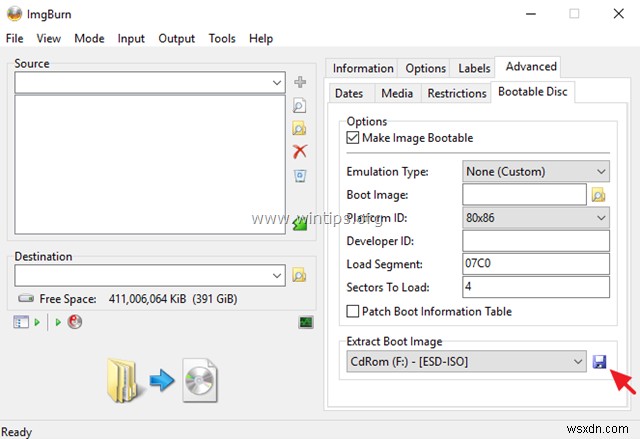This screenshot has height=439, width=640.
Task: Click the red disc calculator icon
Action: pyautogui.click(x=75, y=322)
